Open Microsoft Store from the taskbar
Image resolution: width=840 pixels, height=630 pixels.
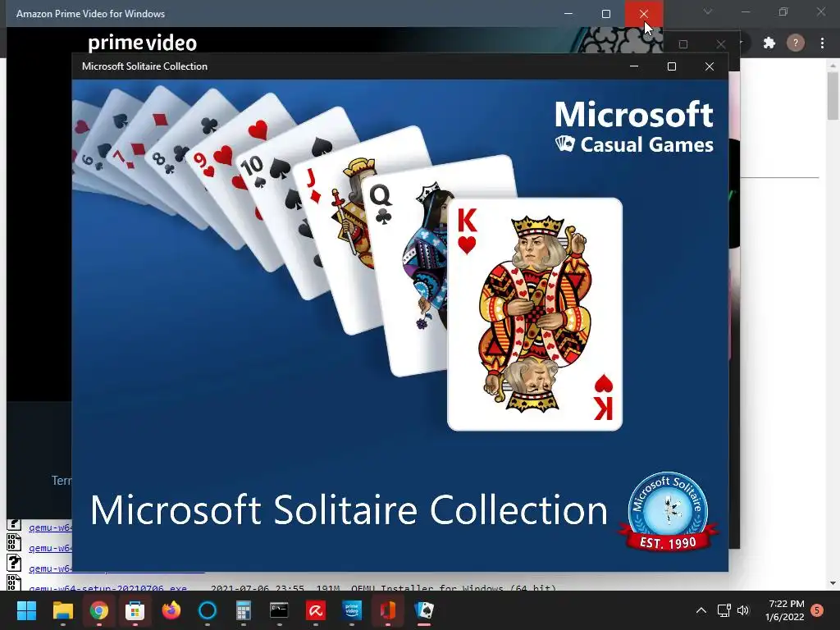[x=135, y=610]
